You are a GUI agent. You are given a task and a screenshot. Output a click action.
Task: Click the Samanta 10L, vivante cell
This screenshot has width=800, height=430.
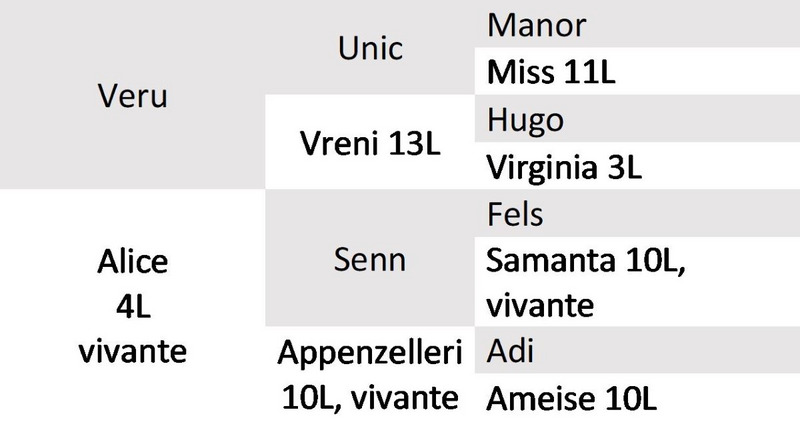tap(637, 282)
